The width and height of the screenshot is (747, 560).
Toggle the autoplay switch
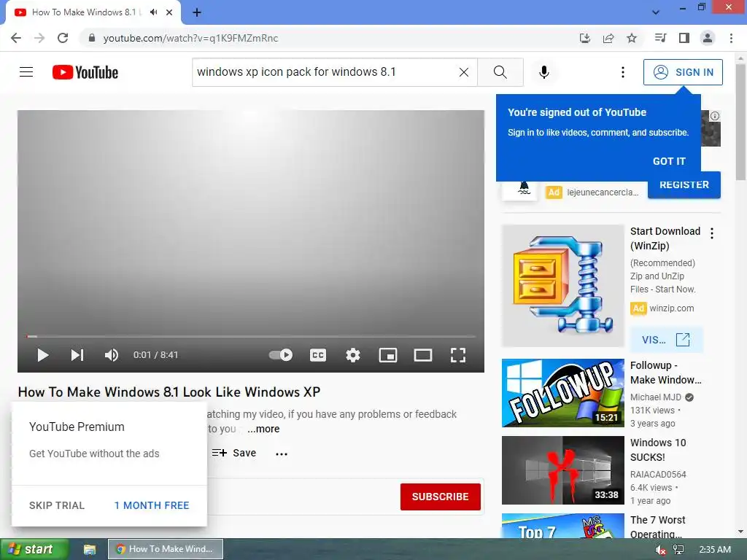click(x=281, y=355)
